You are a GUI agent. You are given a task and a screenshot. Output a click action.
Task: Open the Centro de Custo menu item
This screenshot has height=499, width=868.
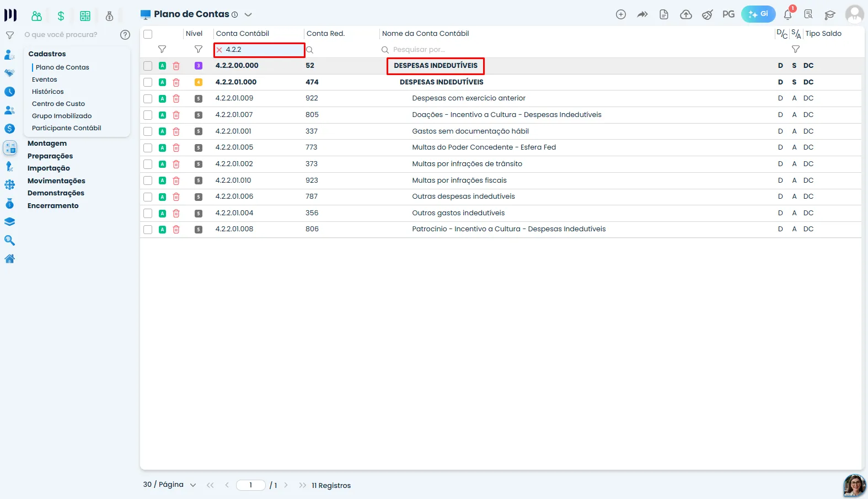pyautogui.click(x=58, y=104)
